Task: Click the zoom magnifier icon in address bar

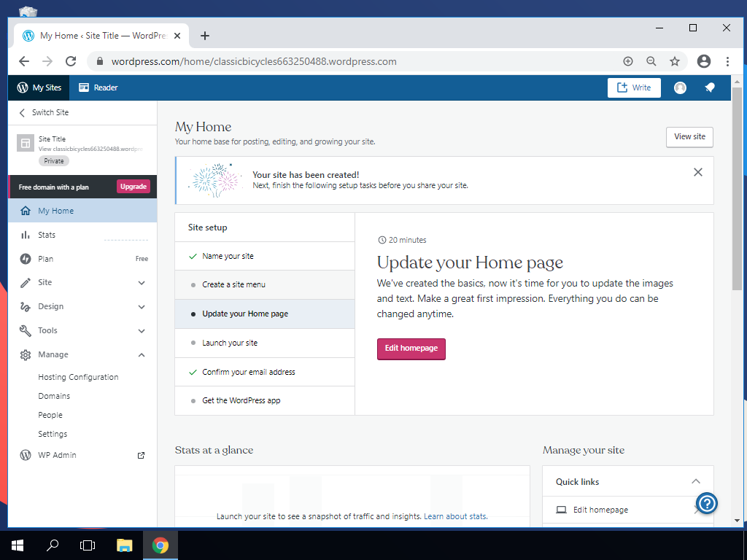Action: pyautogui.click(x=651, y=61)
